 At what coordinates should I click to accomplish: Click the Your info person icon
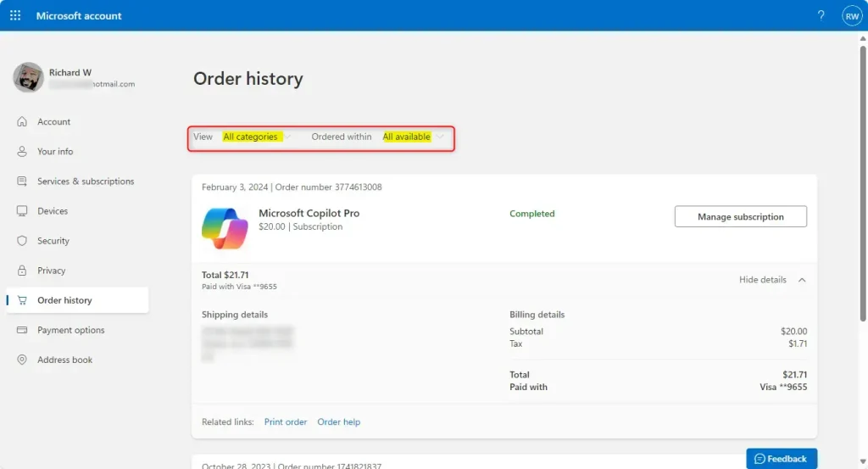tap(21, 151)
